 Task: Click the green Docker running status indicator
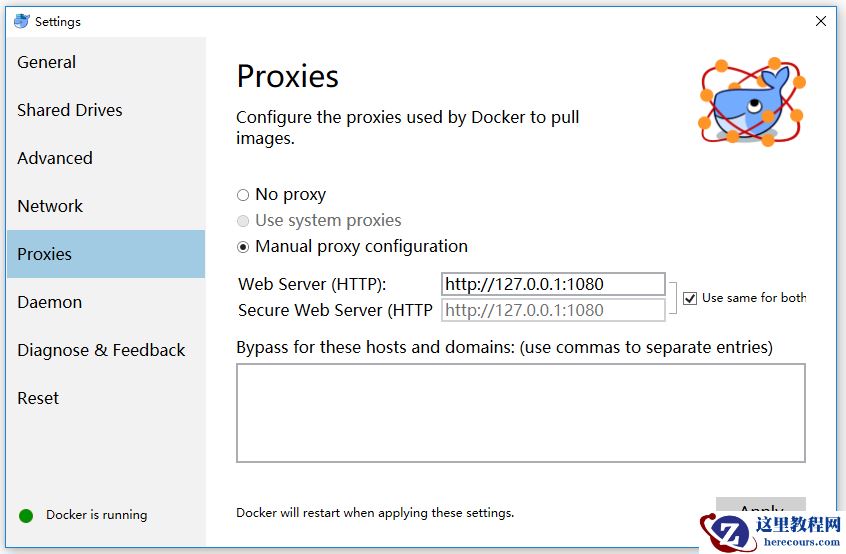(26, 516)
